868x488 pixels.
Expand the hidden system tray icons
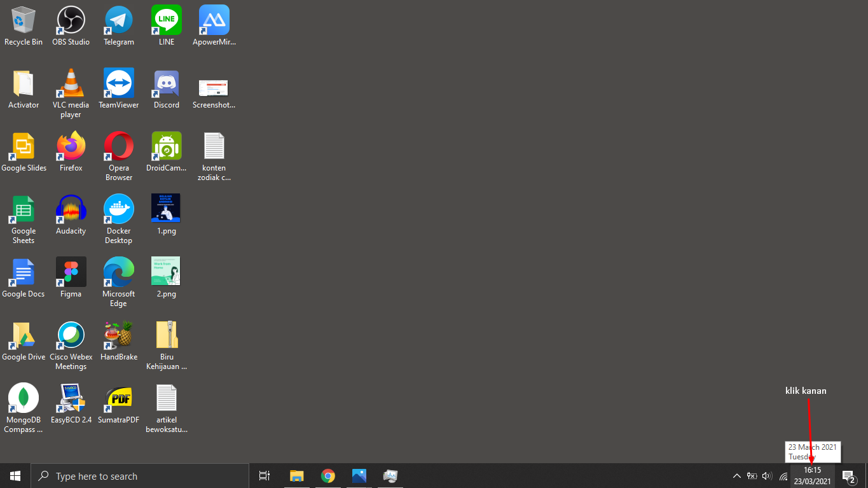pos(737,476)
